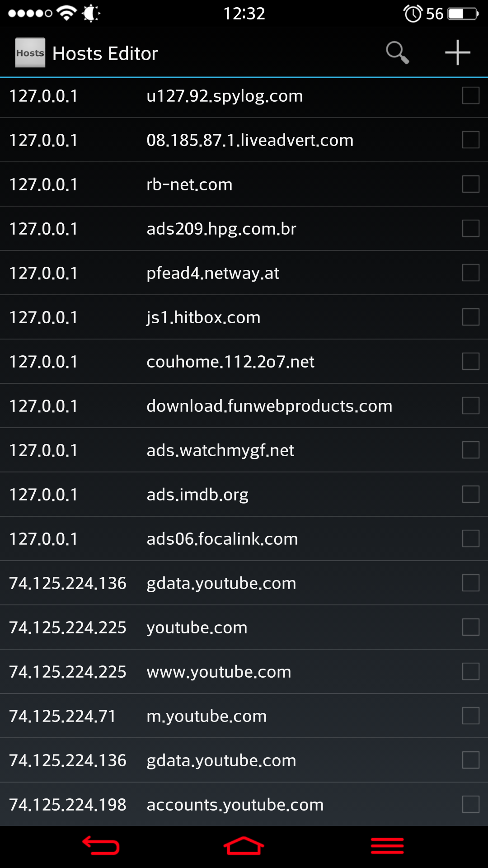488x868 pixels.
Task: Tap the plus icon to add host
Action: click(x=457, y=52)
